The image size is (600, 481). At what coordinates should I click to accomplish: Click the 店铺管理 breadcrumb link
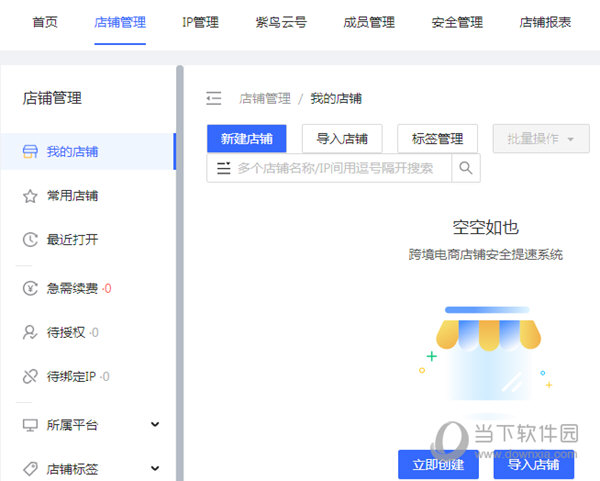click(264, 98)
